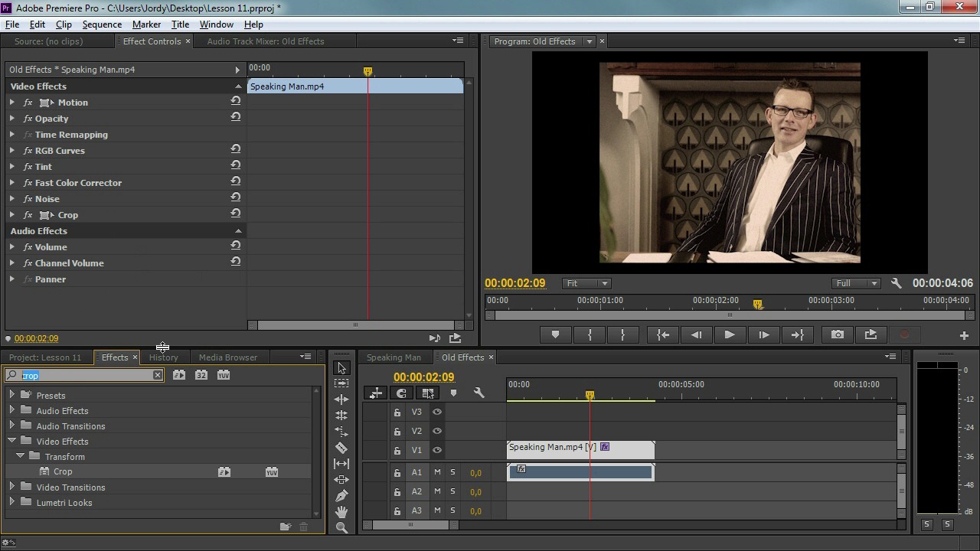Open the Fit zoom level dropdown

click(x=586, y=283)
